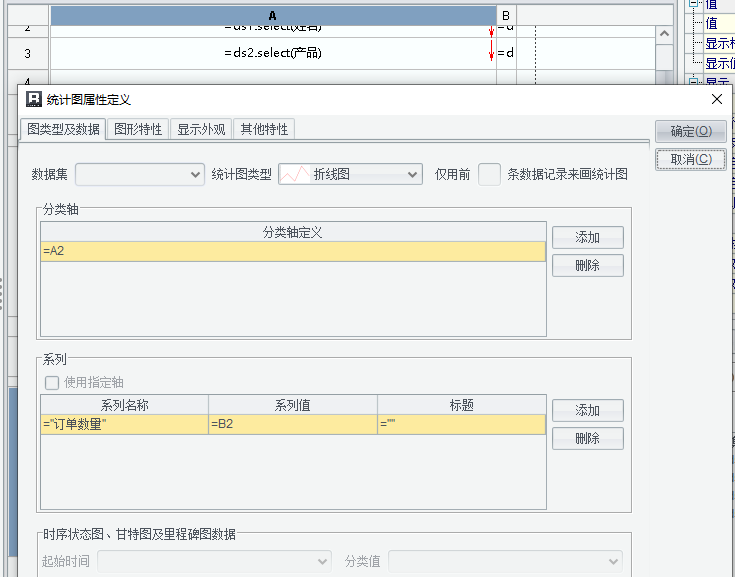Click 添加 in the 分类轴 section
The height and width of the screenshot is (577, 735).
(x=587, y=237)
